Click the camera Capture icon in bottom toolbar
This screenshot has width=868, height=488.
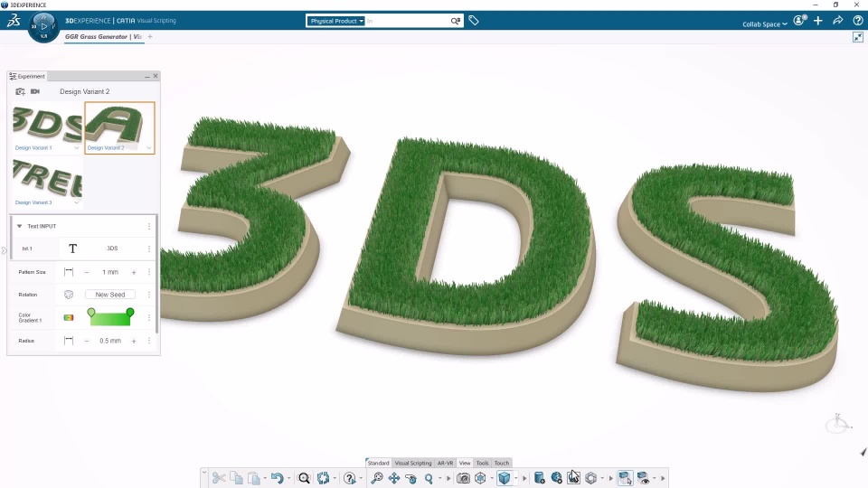[463, 478]
